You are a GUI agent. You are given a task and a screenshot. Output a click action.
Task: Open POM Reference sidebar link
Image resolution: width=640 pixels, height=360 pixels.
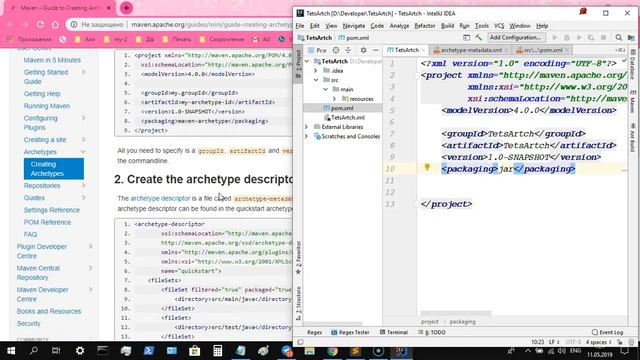pyautogui.click(x=47, y=222)
